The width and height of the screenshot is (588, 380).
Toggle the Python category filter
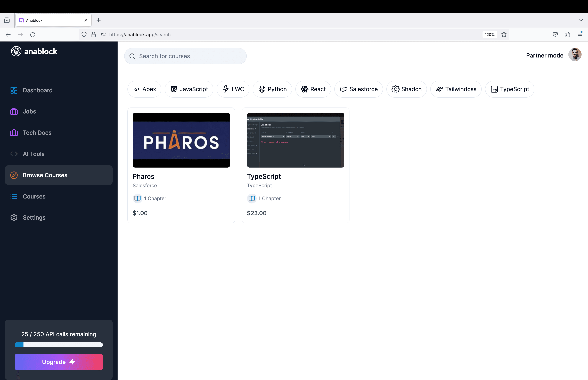pos(272,89)
